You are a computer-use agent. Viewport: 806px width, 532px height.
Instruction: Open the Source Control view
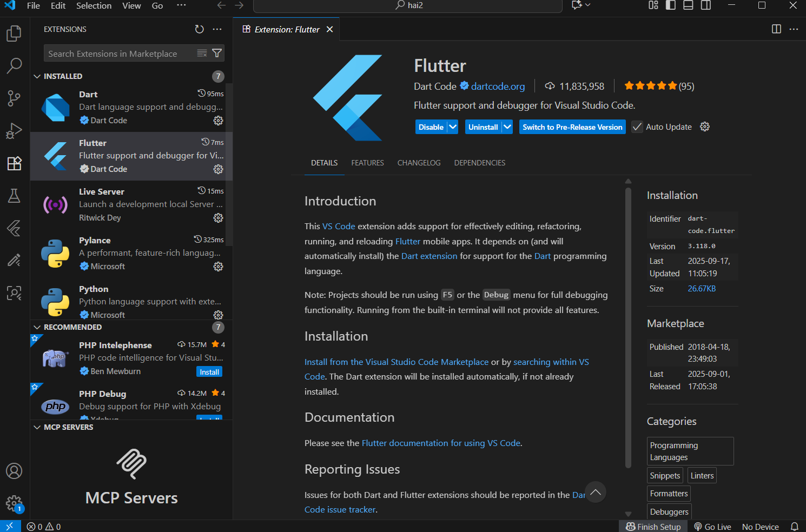14,98
